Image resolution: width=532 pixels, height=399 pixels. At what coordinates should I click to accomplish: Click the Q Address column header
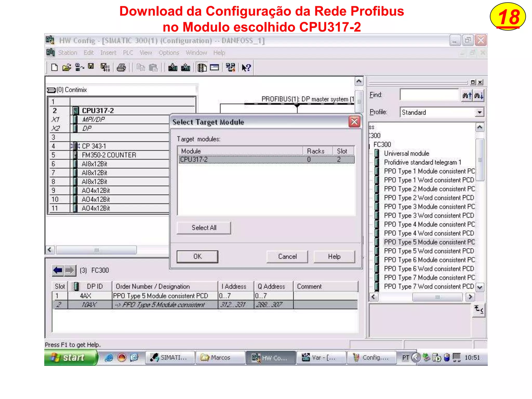coord(273,287)
